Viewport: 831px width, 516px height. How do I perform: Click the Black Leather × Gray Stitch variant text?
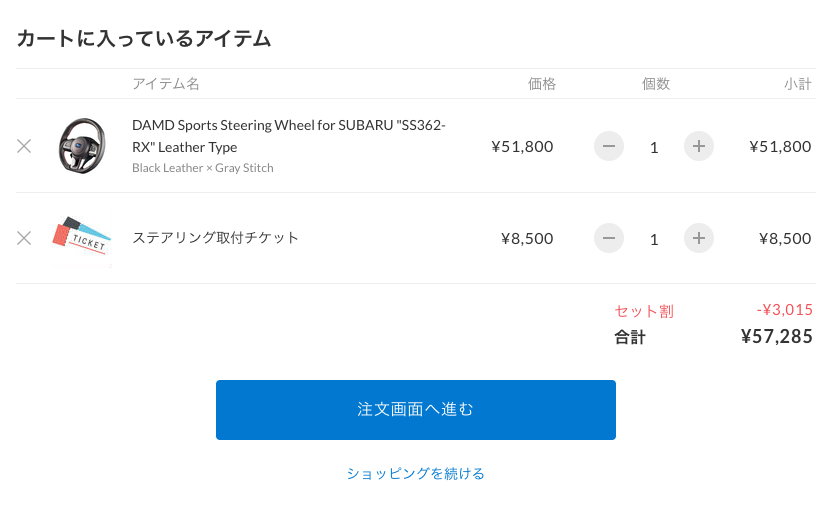tap(203, 168)
